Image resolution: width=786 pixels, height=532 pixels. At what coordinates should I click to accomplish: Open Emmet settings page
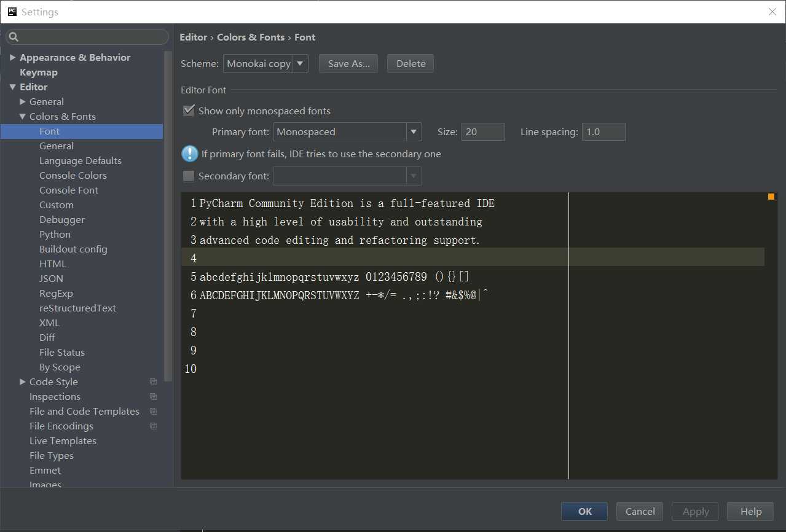pyautogui.click(x=45, y=471)
